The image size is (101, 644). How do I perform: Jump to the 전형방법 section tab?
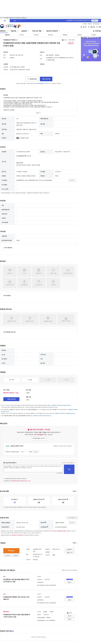point(65,35)
